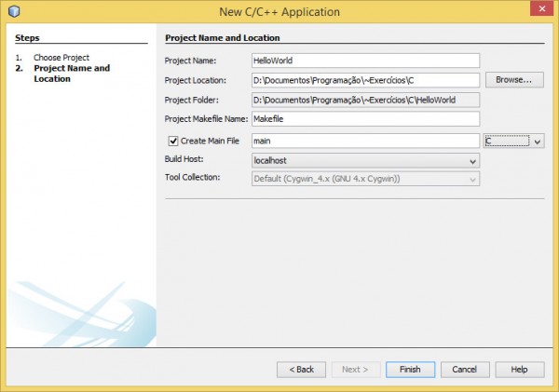Viewport: 559px width, 392px height.
Task: Click the greyed-out Next > button
Action: coord(356,370)
